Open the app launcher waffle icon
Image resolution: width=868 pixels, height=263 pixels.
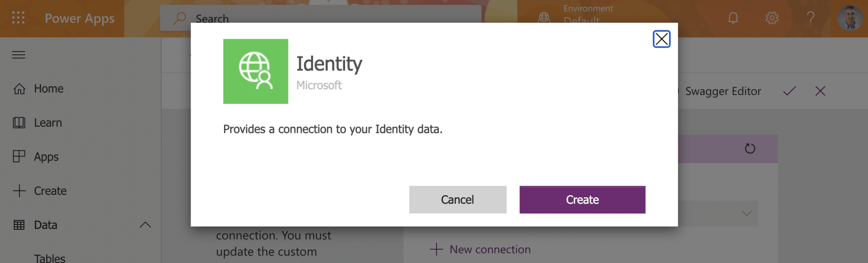[18, 18]
